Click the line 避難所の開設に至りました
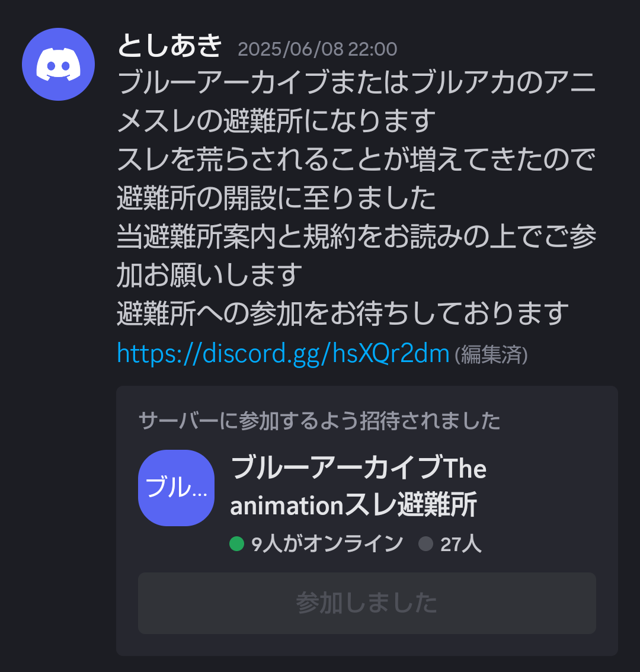This screenshot has width=640, height=672. click(x=276, y=198)
